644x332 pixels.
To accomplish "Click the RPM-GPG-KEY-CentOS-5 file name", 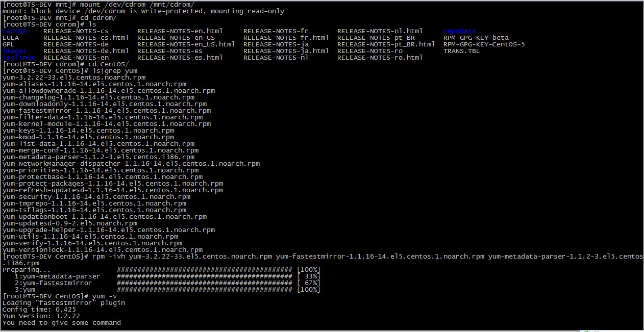I will [484, 44].
